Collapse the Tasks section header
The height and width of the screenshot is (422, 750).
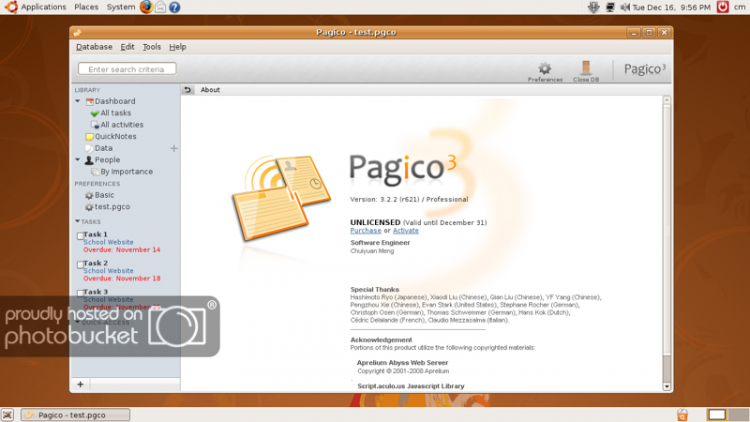77,221
